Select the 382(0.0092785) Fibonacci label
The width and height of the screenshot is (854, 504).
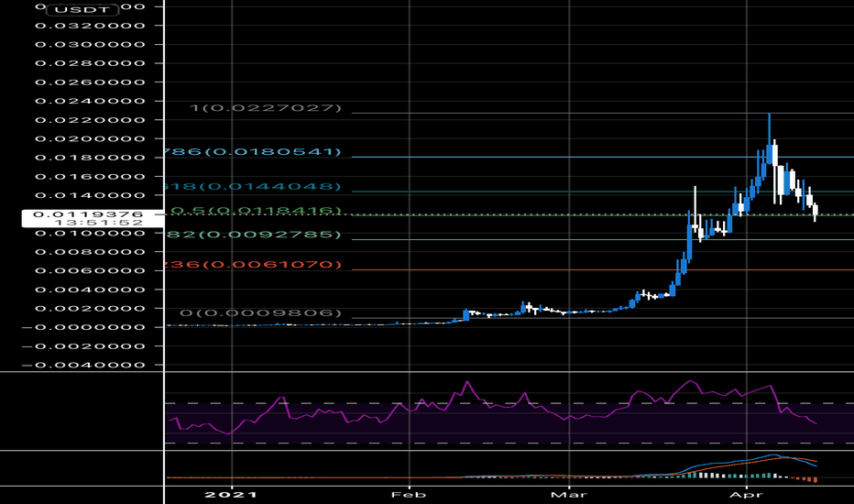[253, 235]
